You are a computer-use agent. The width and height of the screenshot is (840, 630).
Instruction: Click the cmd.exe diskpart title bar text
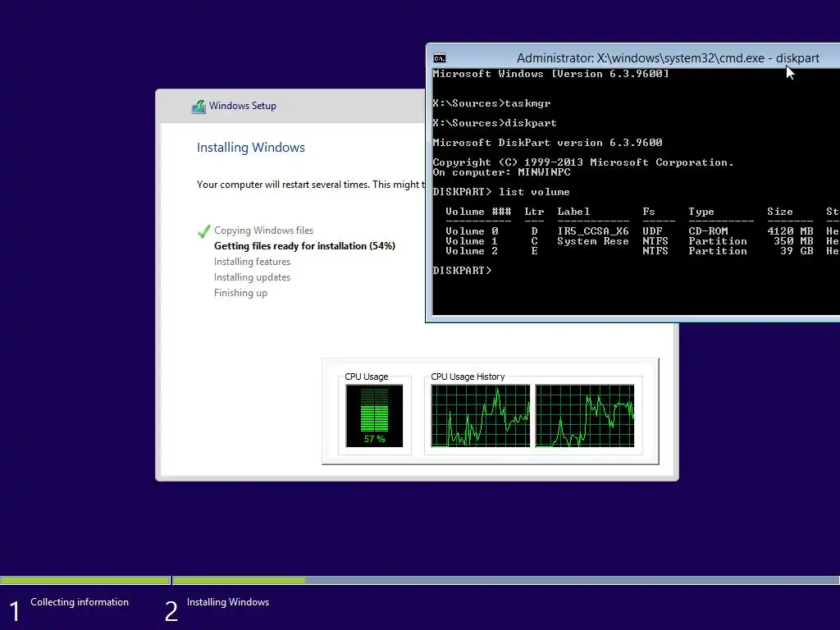pos(668,58)
